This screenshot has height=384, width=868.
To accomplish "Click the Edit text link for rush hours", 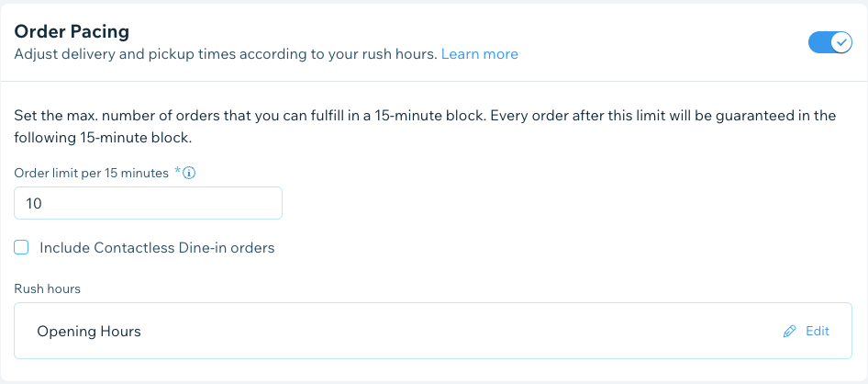I will click(818, 331).
